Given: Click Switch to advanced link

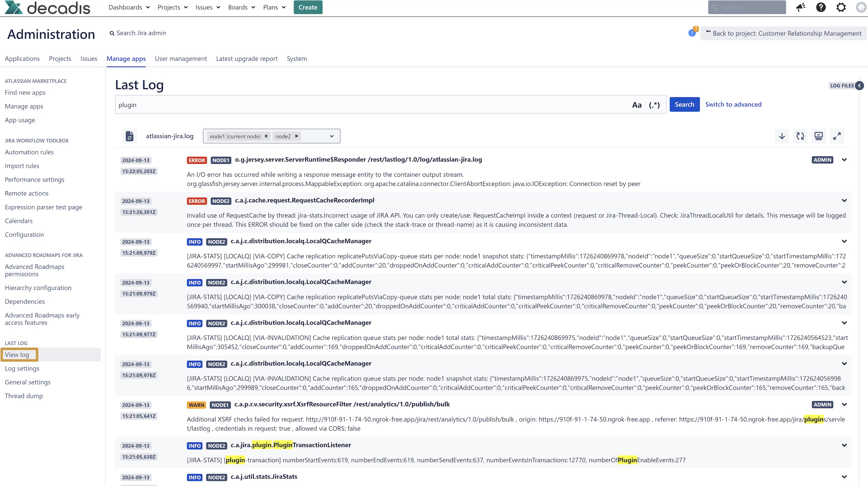Looking at the screenshot, I should [x=733, y=105].
